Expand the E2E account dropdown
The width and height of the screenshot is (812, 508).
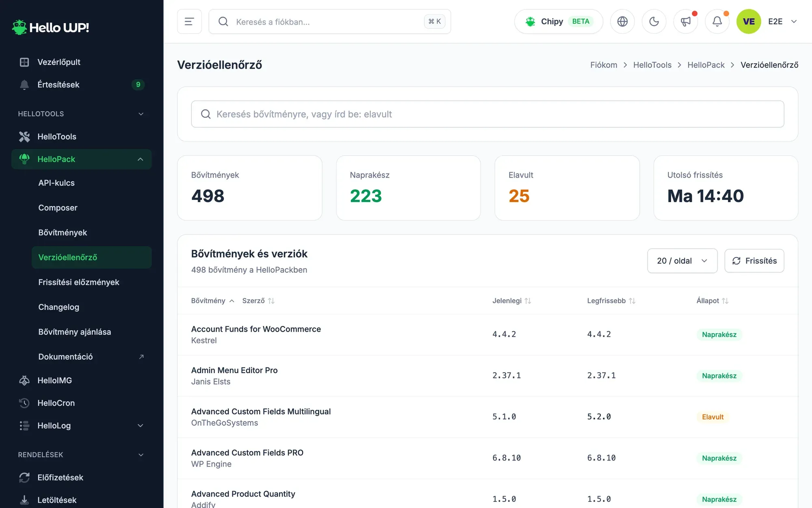pyautogui.click(x=782, y=22)
